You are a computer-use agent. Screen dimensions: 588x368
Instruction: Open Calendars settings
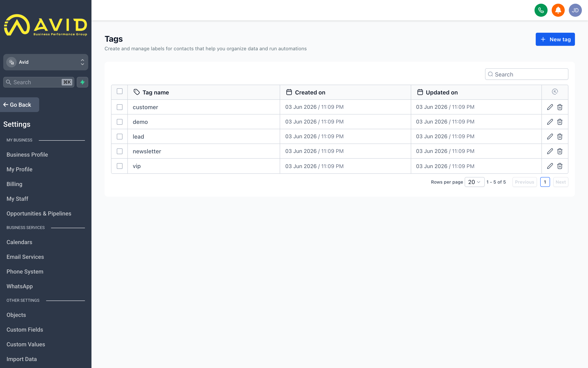[19, 242]
